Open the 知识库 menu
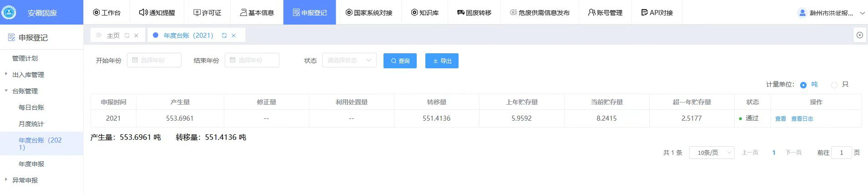This screenshot has height=194, width=868. 424,13
